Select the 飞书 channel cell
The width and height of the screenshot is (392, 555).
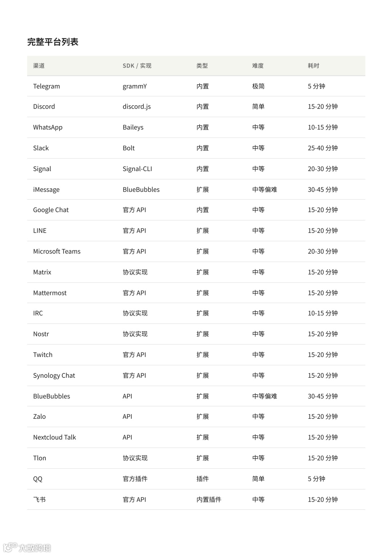click(x=39, y=499)
